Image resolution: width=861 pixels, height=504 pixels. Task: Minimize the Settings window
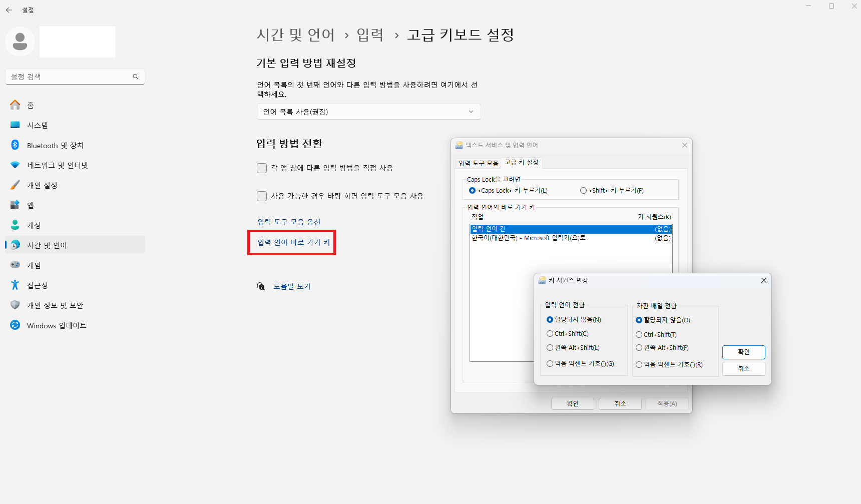[808, 6]
